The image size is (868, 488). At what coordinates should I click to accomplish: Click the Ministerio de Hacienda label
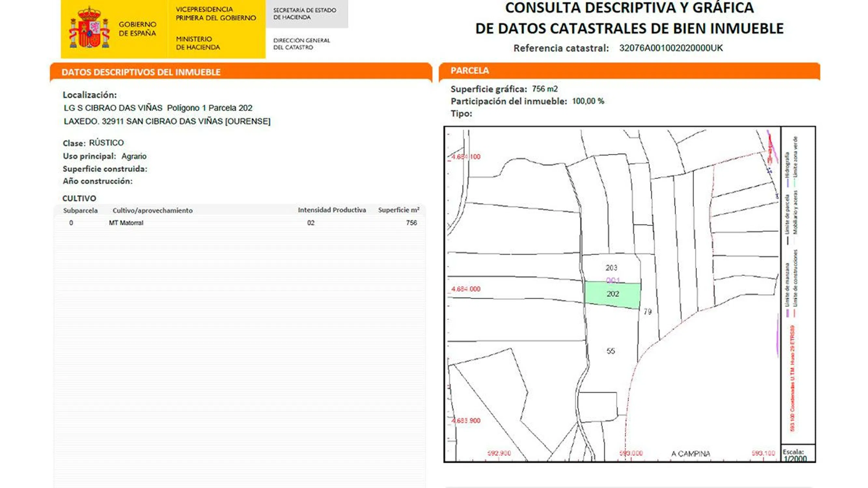pos(198,43)
